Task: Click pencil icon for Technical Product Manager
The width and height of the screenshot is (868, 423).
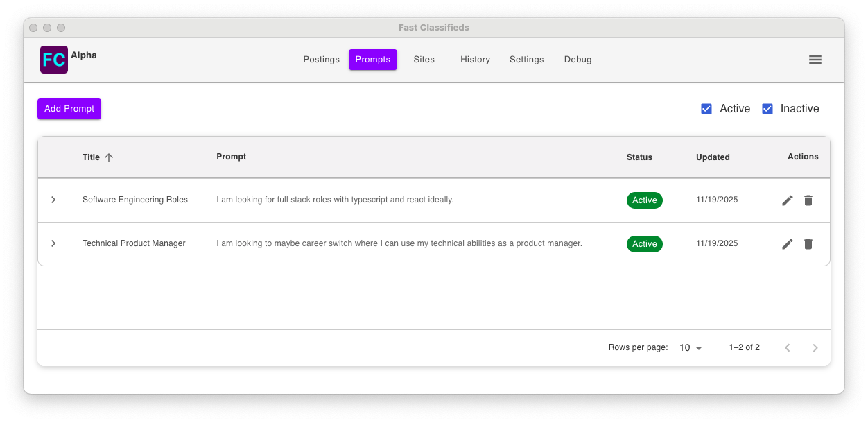Action: coord(788,244)
